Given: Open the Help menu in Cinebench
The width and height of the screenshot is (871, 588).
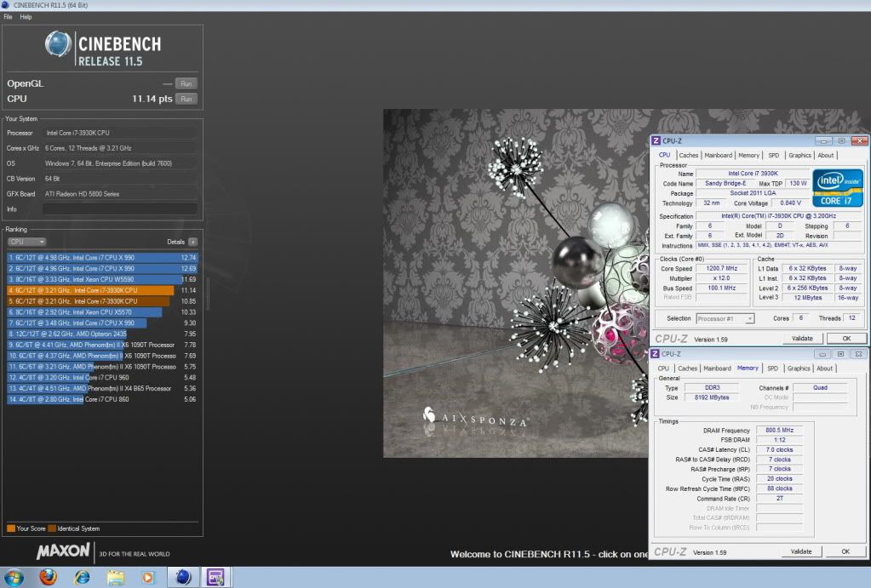Looking at the screenshot, I should click(x=26, y=17).
